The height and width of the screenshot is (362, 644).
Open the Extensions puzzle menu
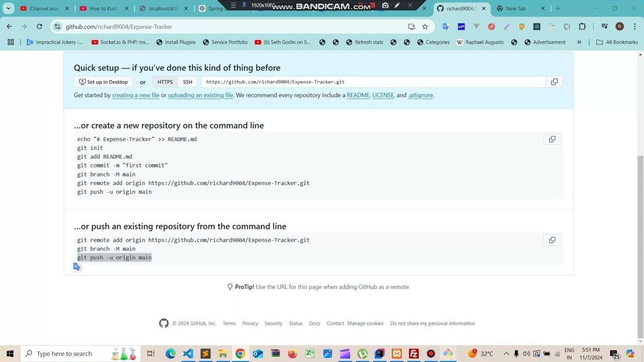click(582, 27)
